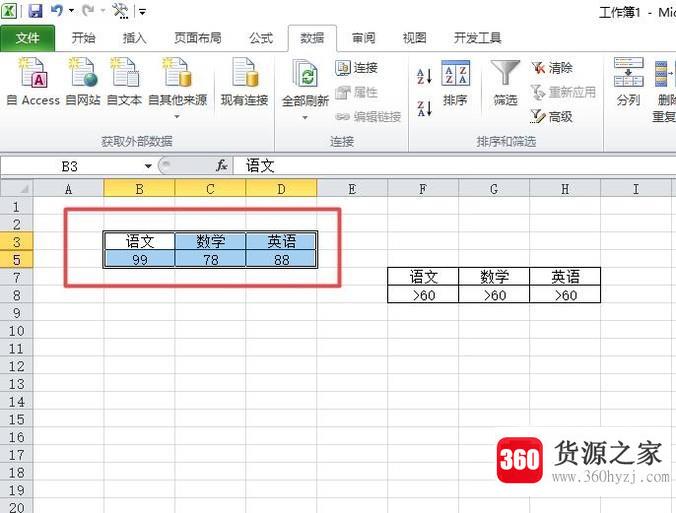Image resolution: width=676 pixels, height=513 pixels.
Task: Open the 文件 (File) tab
Action: (x=28, y=38)
